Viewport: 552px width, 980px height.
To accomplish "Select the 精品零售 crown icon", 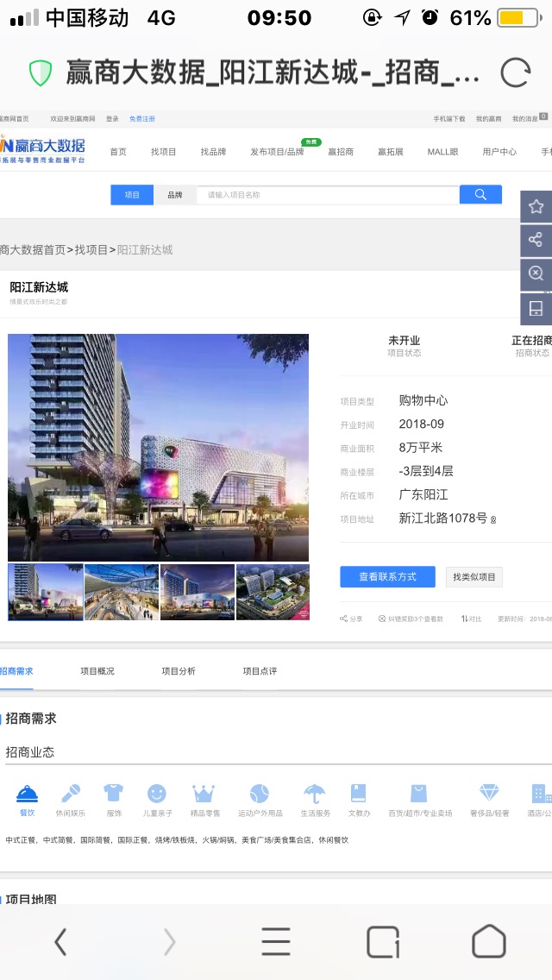I will coord(204,794).
